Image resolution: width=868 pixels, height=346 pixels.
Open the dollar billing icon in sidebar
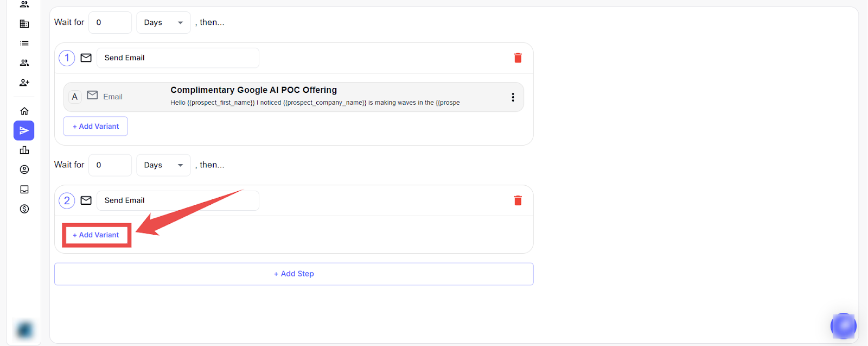[24, 209]
